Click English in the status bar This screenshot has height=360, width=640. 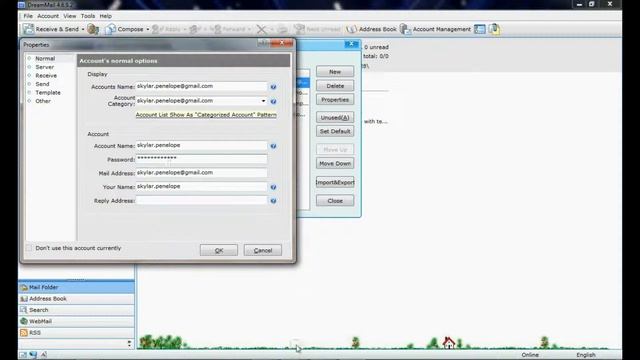586,355
